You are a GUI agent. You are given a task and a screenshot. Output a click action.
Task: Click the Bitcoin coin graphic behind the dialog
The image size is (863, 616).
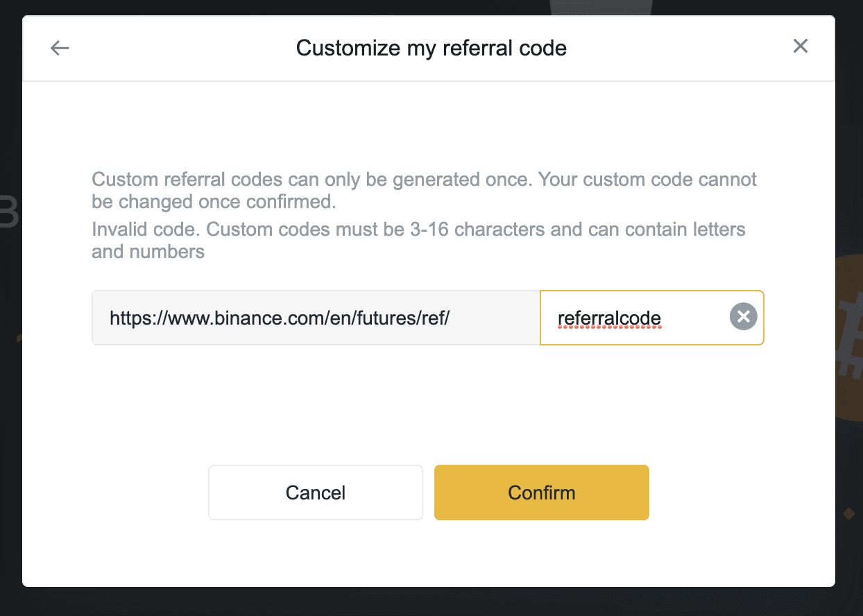(x=849, y=338)
